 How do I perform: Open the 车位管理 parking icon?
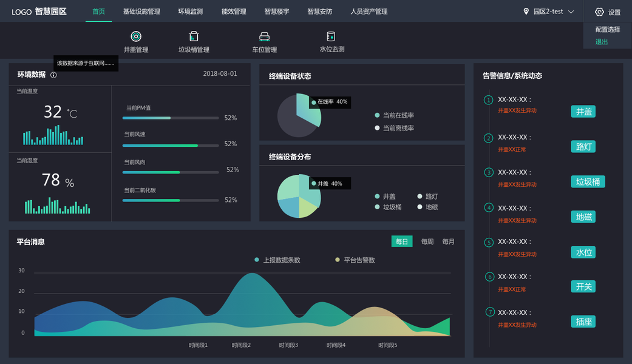pyautogui.click(x=265, y=36)
